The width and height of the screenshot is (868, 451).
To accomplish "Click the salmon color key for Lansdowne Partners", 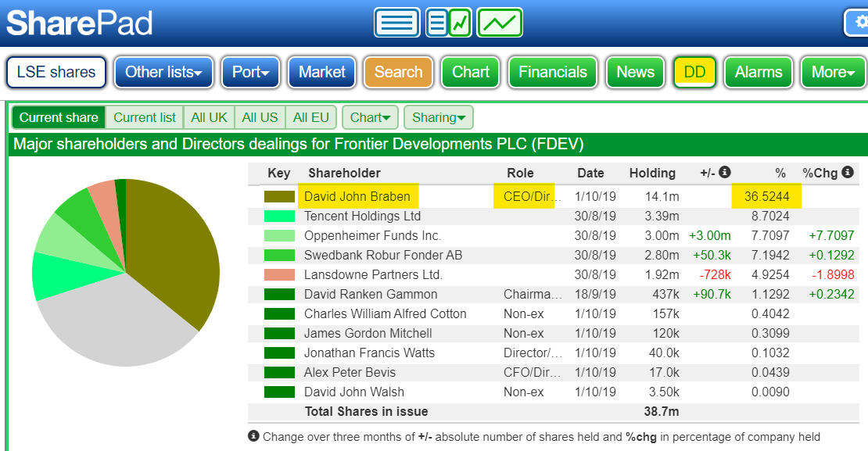I will coord(279,274).
